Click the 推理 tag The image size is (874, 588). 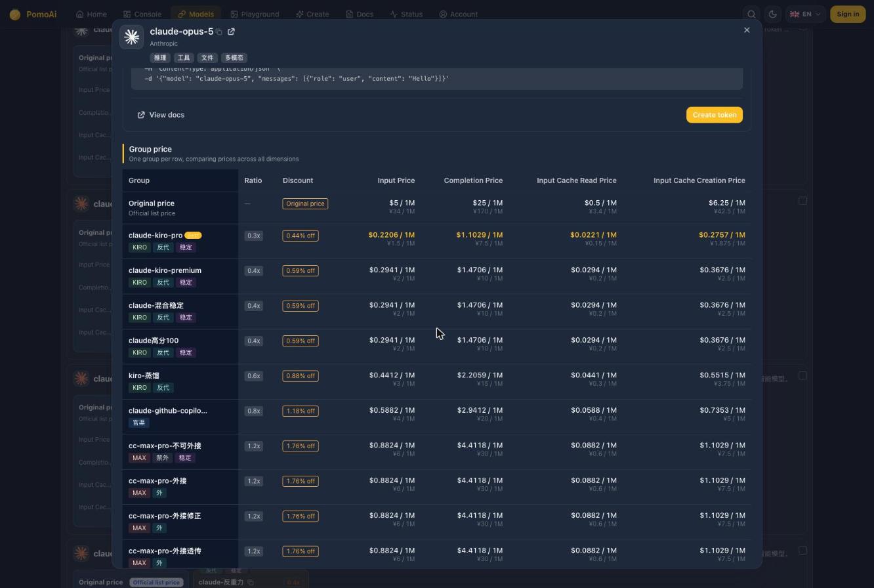click(160, 58)
